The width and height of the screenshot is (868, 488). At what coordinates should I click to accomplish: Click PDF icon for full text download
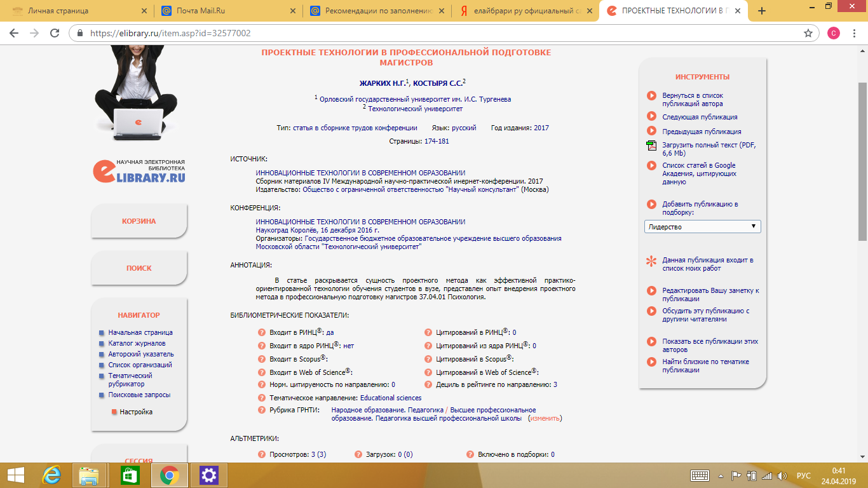tap(651, 146)
